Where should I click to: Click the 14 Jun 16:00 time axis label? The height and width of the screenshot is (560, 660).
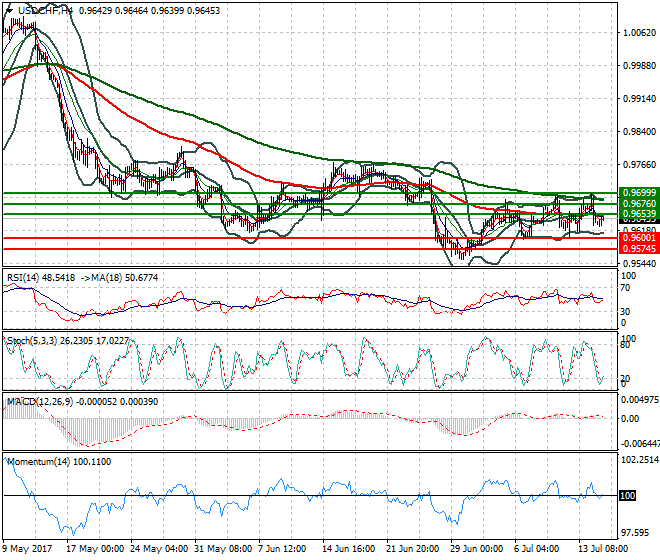click(349, 549)
